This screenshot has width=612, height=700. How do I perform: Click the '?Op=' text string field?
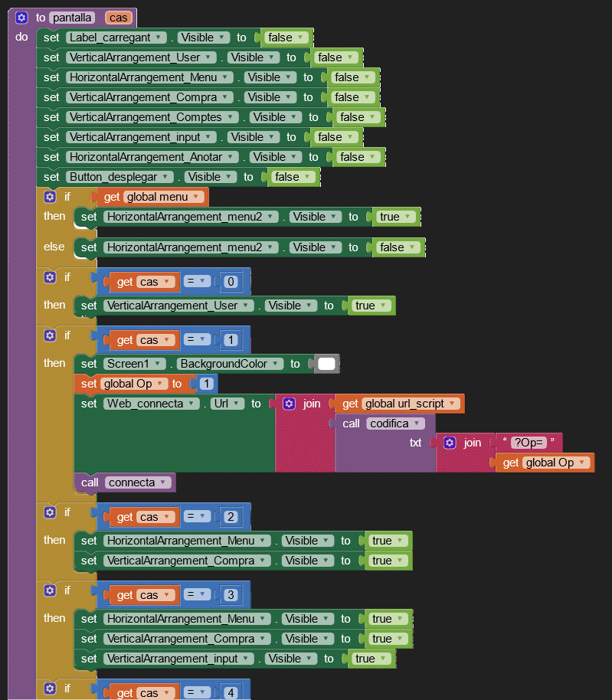pyautogui.click(x=529, y=443)
